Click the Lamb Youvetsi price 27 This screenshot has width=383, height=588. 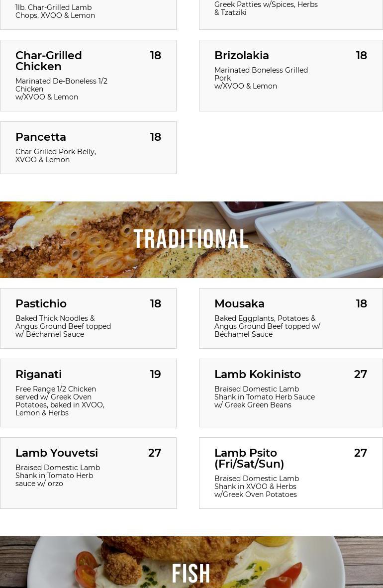[154, 453]
